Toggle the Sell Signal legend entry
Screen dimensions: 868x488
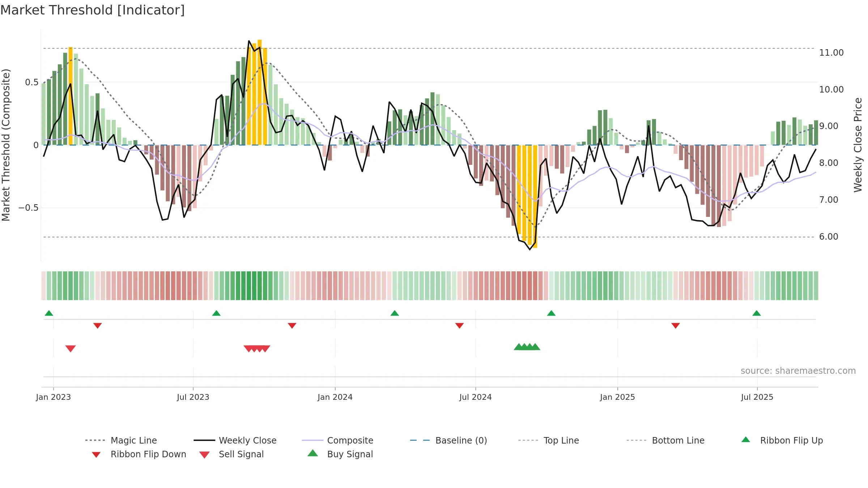(x=231, y=454)
